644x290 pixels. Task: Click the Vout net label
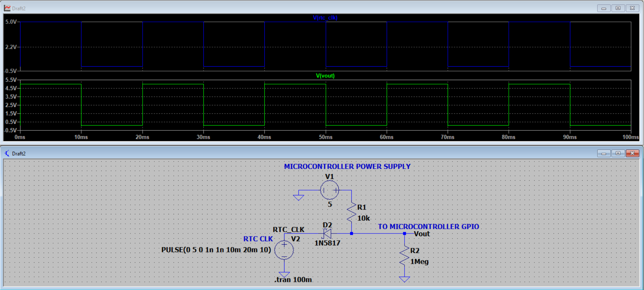click(x=422, y=234)
